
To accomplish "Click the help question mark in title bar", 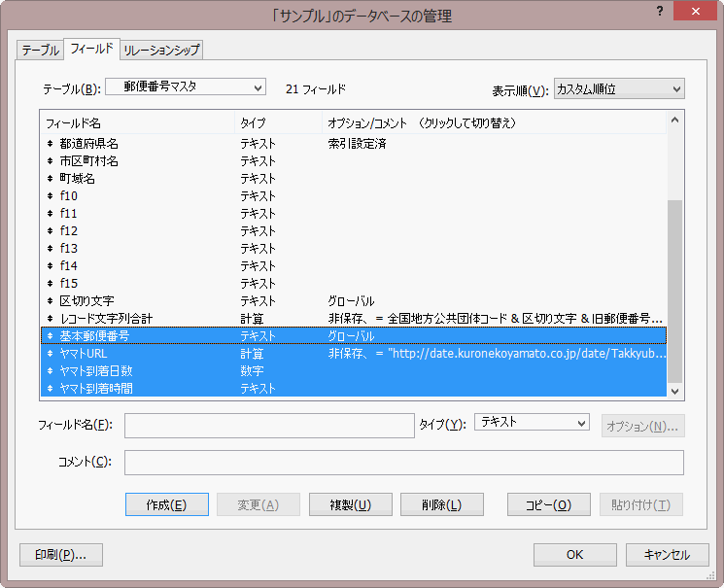I will 660,12.
